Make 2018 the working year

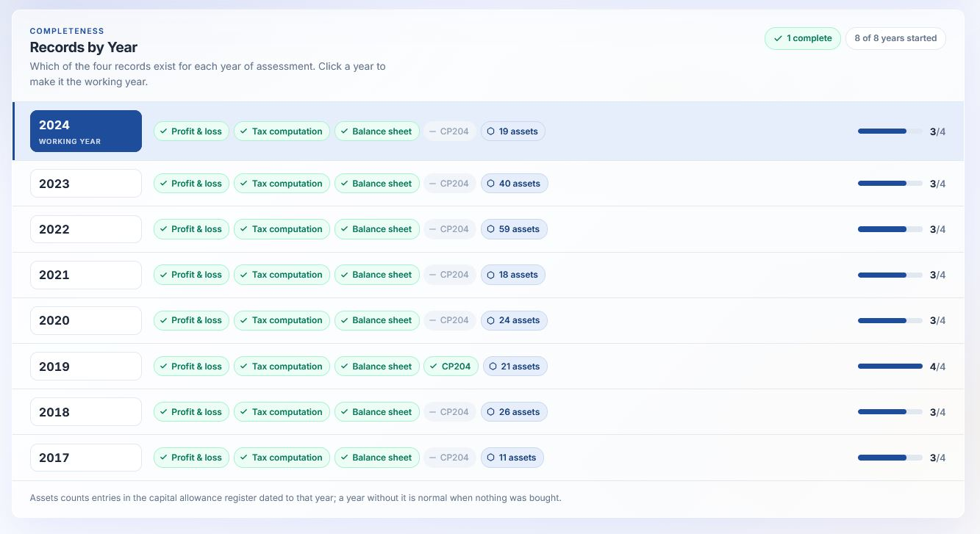coord(86,412)
